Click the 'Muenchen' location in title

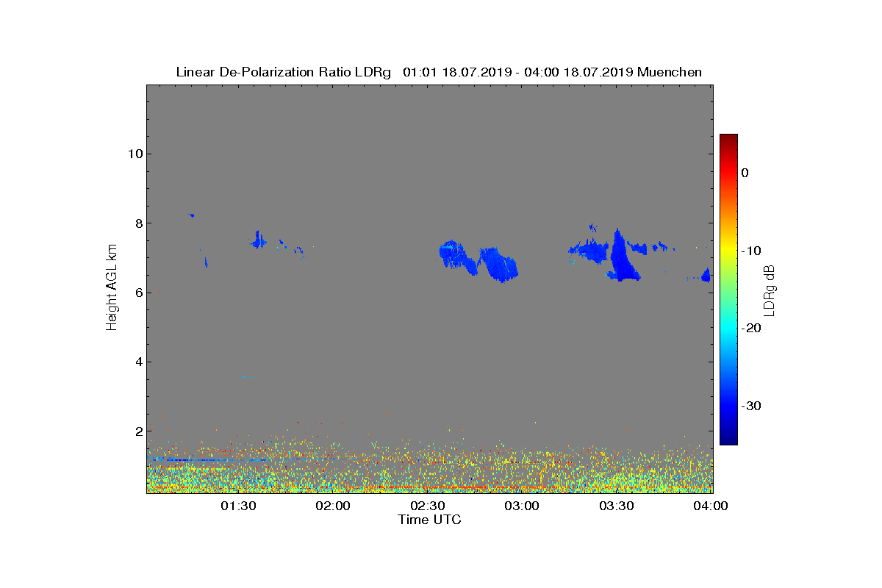click(x=670, y=72)
